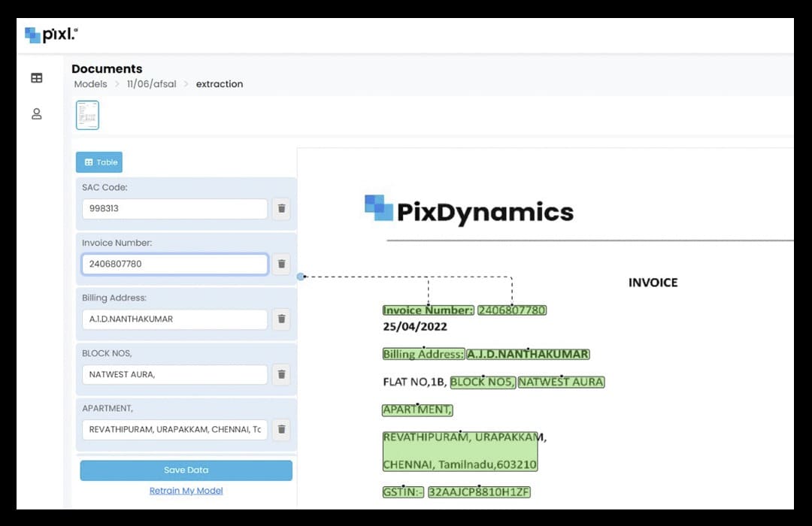Click 'FLAT NO,1B,' text in document
The image size is (812, 526).
(415, 382)
